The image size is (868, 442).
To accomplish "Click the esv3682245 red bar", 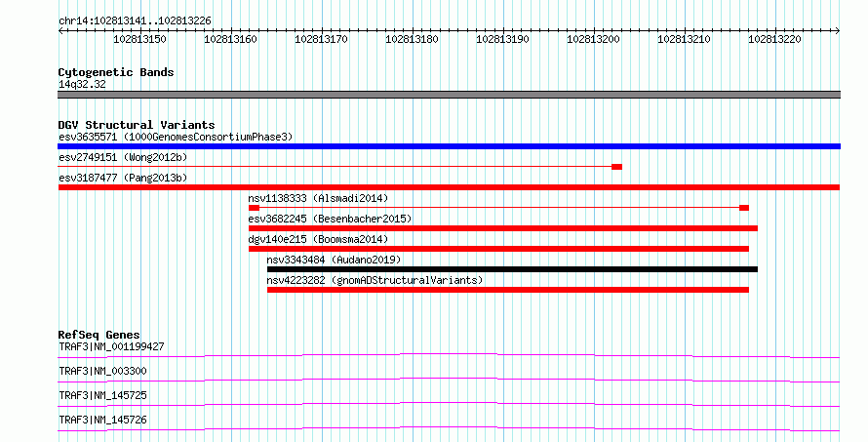I will [503, 228].
